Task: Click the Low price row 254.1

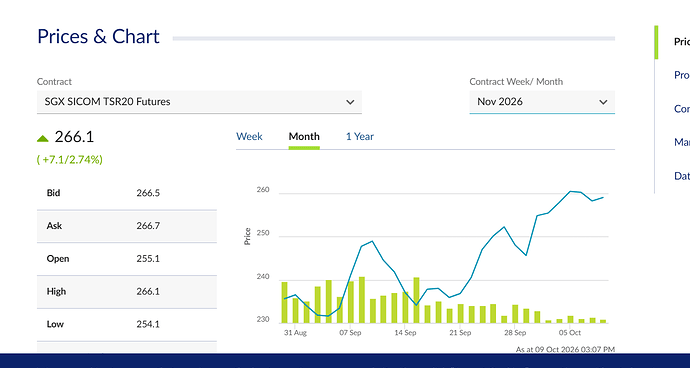Action: click(x=127, y=324)
